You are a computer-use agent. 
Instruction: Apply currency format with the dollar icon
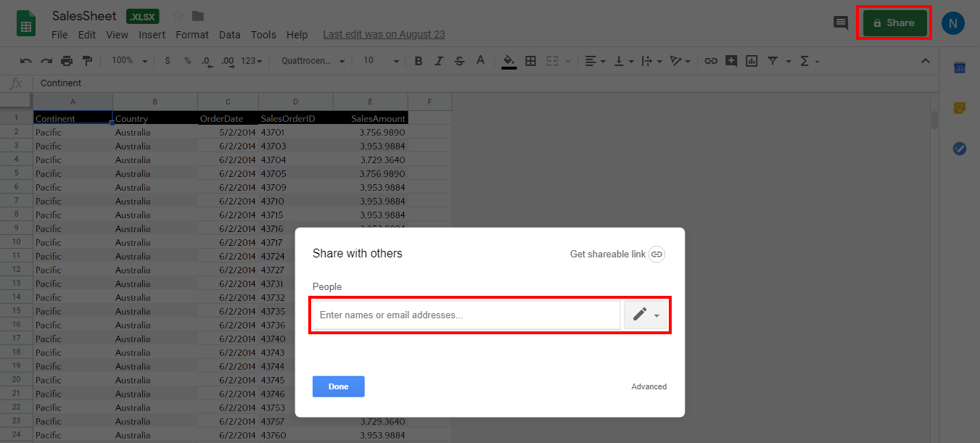[x=168, y=60]
